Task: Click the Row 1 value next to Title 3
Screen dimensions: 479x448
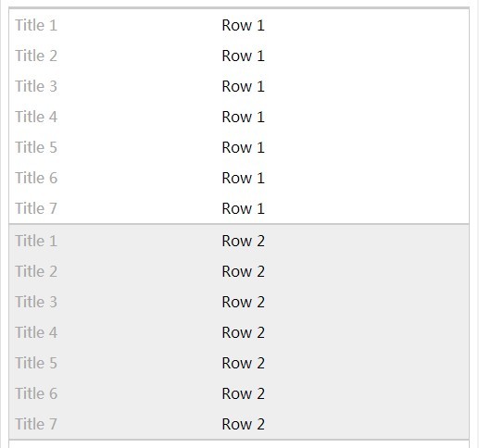Action: pos(243,86)
